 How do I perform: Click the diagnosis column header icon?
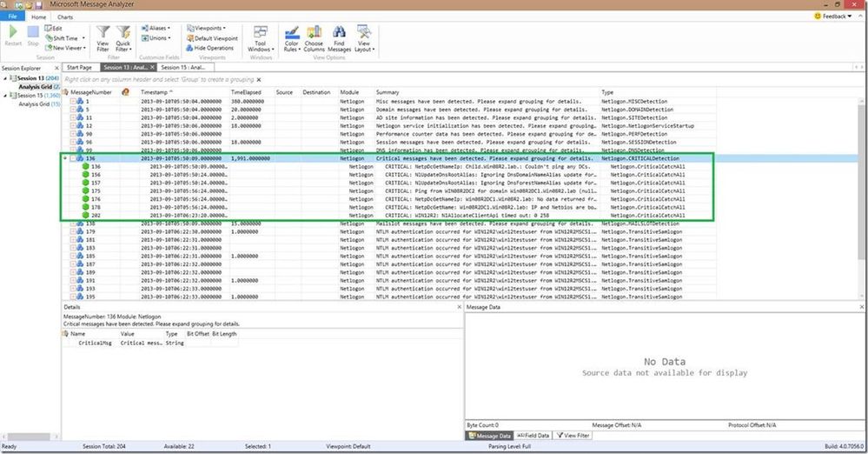126,92
